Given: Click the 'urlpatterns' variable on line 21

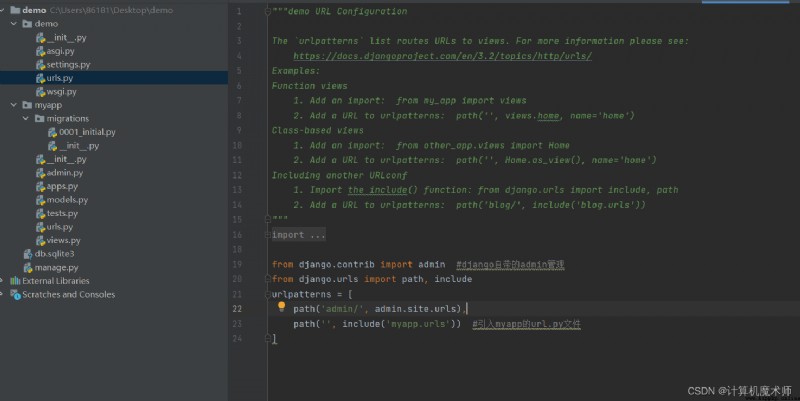Looking at the screenshot, I should (x=302, y=294).
